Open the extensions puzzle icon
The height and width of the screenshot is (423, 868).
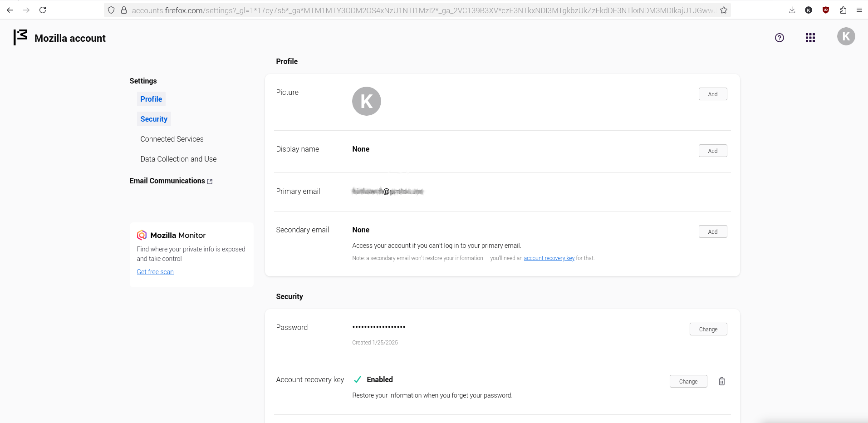click(843, 10)
